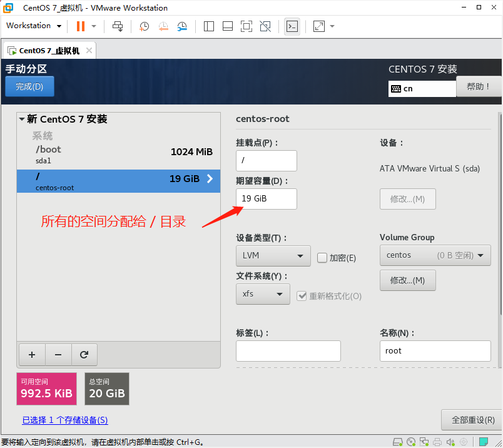
Task: Send Ctrl+Alt+Del via the toolbar icon
Action: point(118,26)
